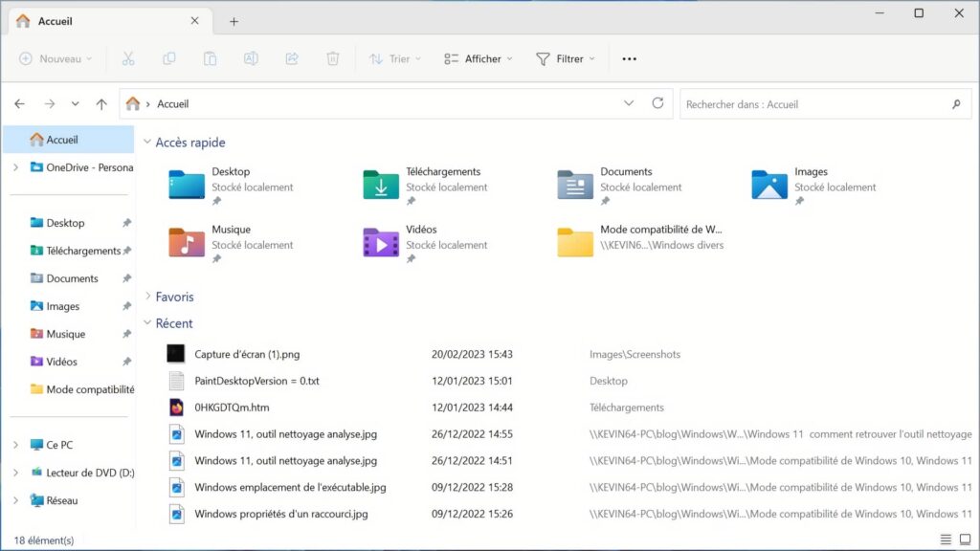Image resolution: width=980 pixels, height=551 pixels.
Task: Refresh the Accueil view with the refresh icon
Action: pos(657,103)
